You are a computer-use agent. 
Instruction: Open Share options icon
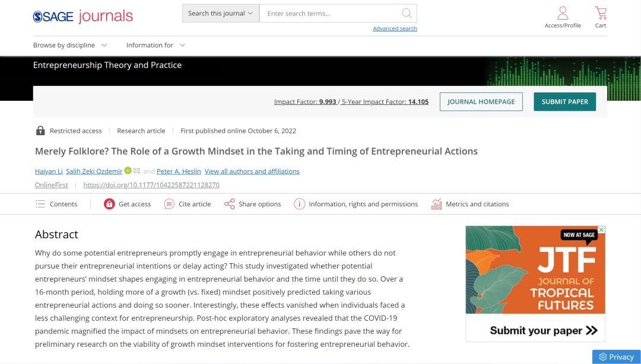pos(230,204)
